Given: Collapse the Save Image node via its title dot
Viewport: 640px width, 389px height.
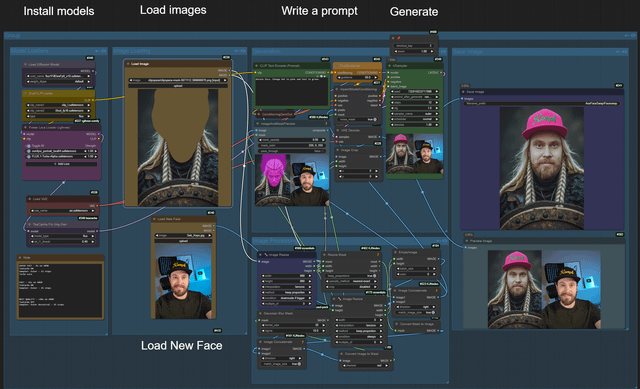Looking at the screenshot, I should click(x=464, y=92).
